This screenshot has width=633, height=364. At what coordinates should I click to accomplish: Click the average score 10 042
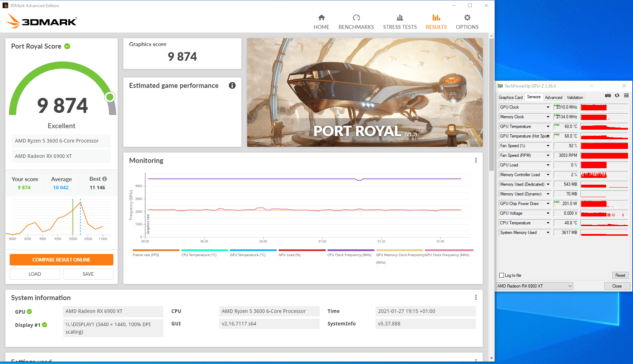coord(61,188)
